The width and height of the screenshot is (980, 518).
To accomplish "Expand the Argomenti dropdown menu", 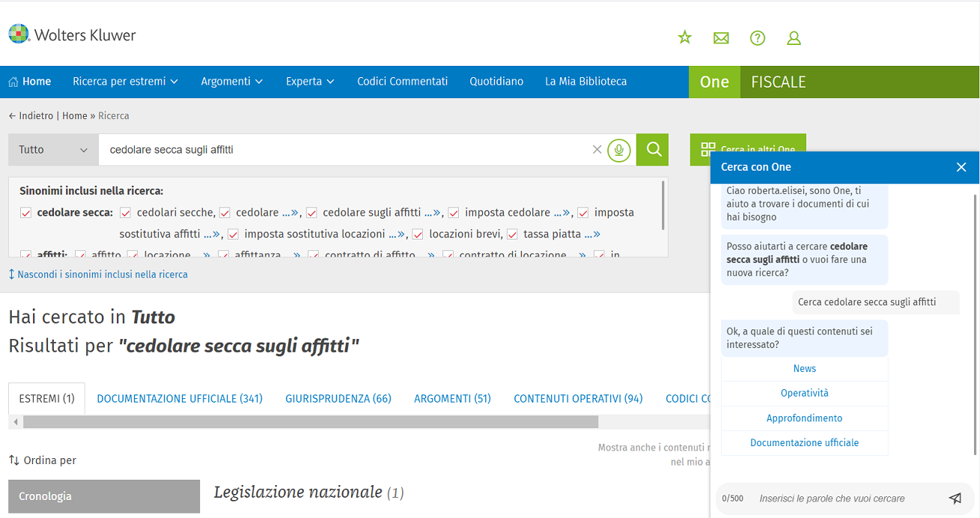I will pyautogui.click(x=231, y=82).
